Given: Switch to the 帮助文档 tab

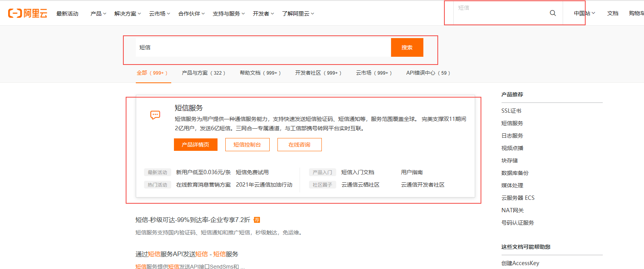Looking at the screenshot, I should tap(260, 73).
